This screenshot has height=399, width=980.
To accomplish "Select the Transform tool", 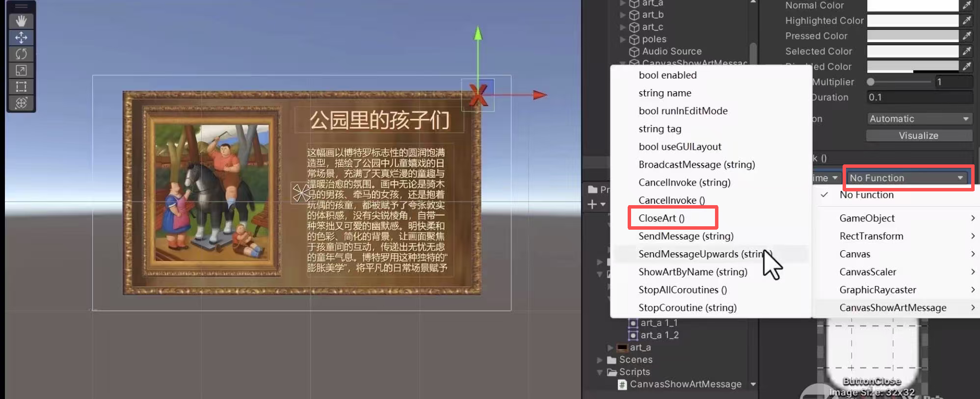I will (x=21, y=103).
